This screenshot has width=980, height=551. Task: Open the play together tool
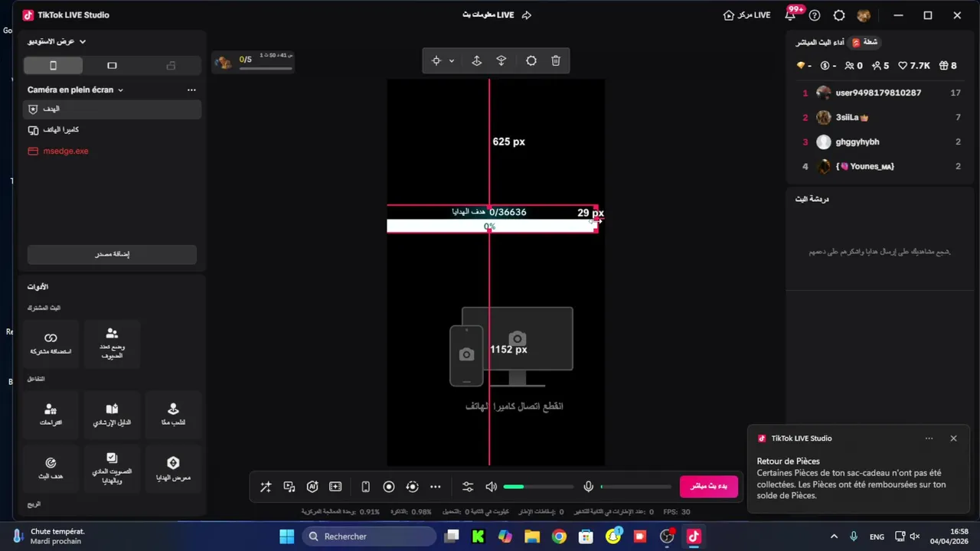pyautogui.click(x=173, y=415)
